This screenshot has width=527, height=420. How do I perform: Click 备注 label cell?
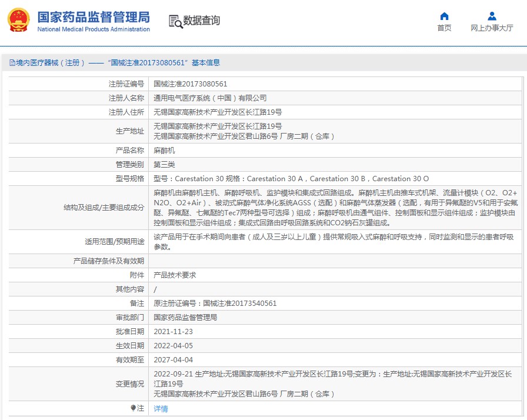(x=78, y=303)
